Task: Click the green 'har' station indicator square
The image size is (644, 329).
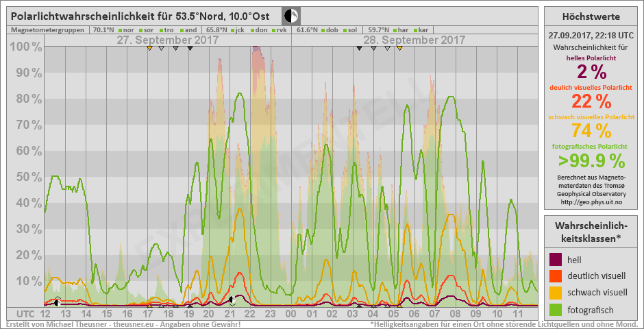Action: pos(394,30)
